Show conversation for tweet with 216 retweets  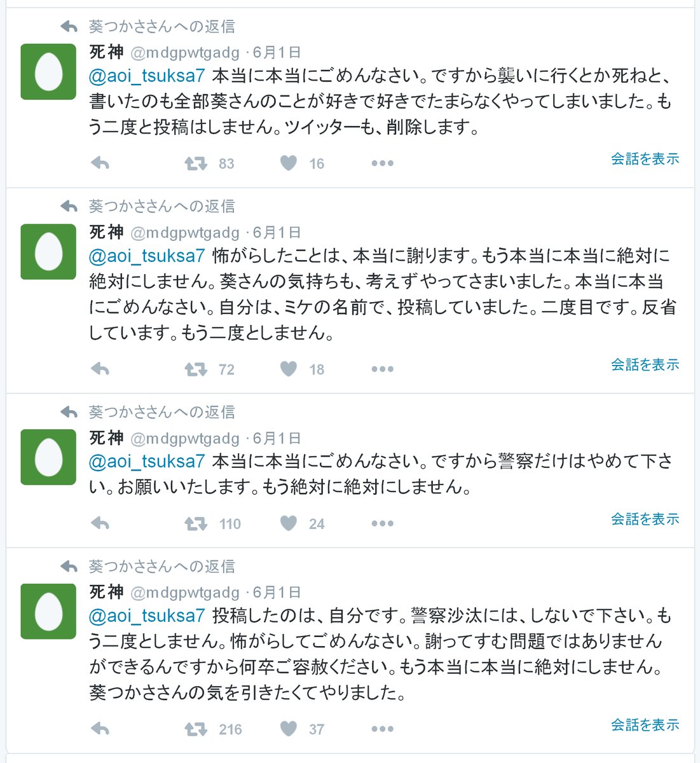pyautogui.click(x=645, y=724)
